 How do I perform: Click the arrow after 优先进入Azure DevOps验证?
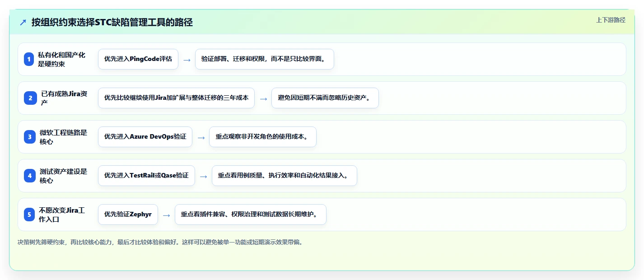point(201,137)
